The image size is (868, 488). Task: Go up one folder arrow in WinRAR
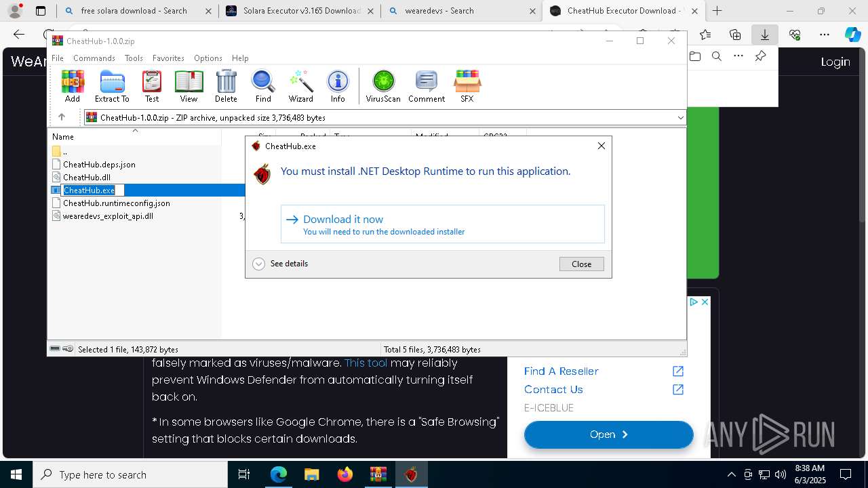[62, 117]
